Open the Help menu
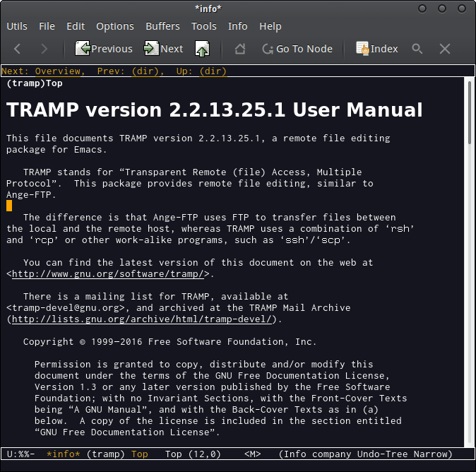476x472 pixels. [270, 26]
